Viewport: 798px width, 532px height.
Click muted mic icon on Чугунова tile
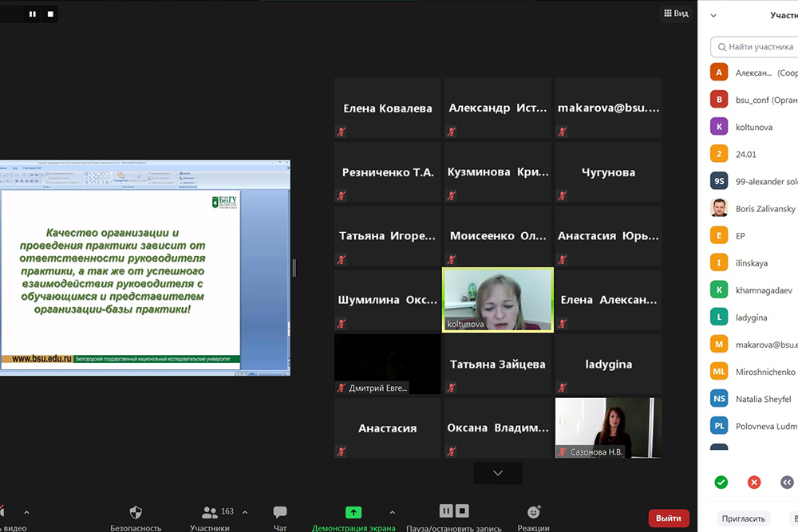coord(563,196)
